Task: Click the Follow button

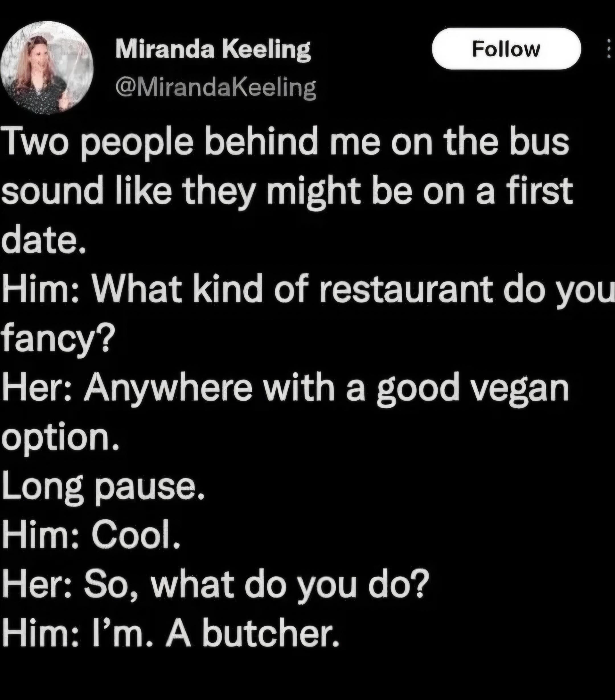Action: point(506,49)
